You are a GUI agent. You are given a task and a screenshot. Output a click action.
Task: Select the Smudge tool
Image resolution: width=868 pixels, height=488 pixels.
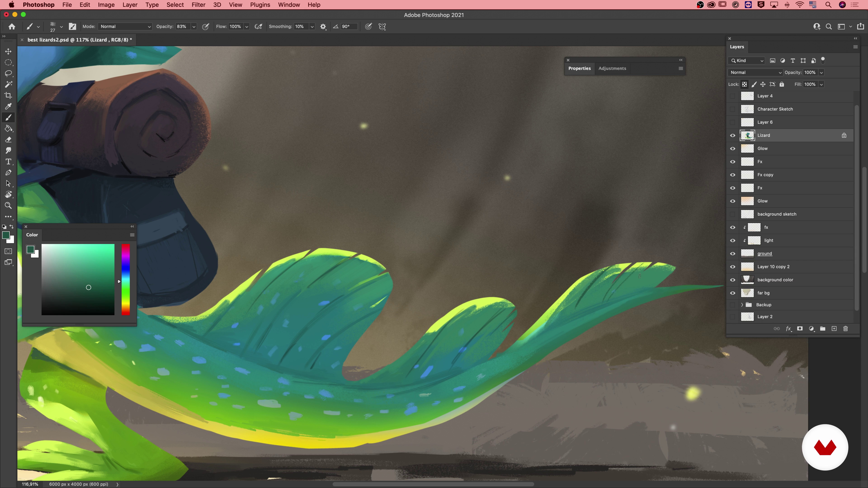[8, 150]
